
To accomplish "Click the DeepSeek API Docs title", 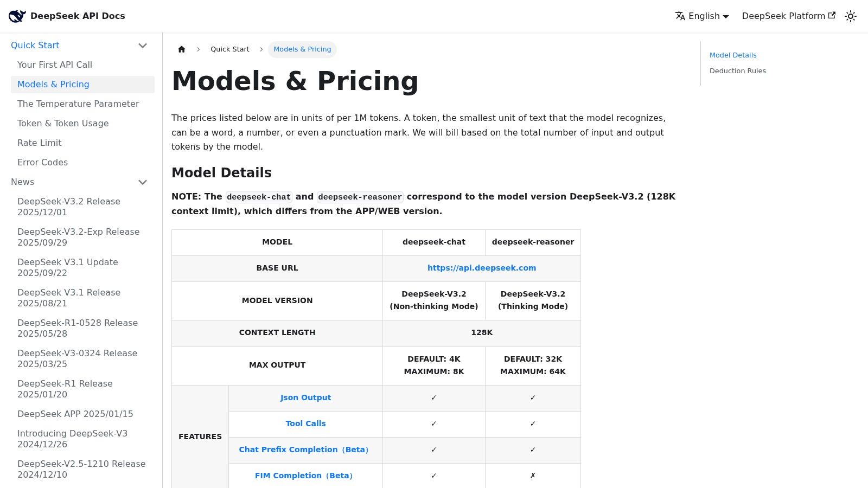I will pos(78,16).
